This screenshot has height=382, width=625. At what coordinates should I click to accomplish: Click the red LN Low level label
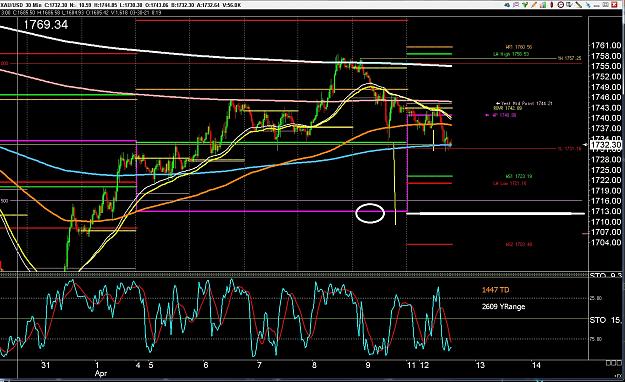[x=510, y=183]
